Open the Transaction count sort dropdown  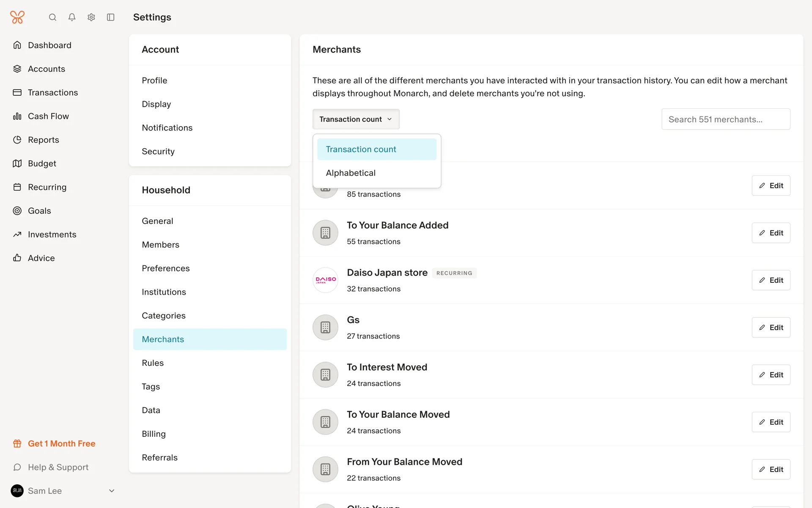(x=356, y=119)
